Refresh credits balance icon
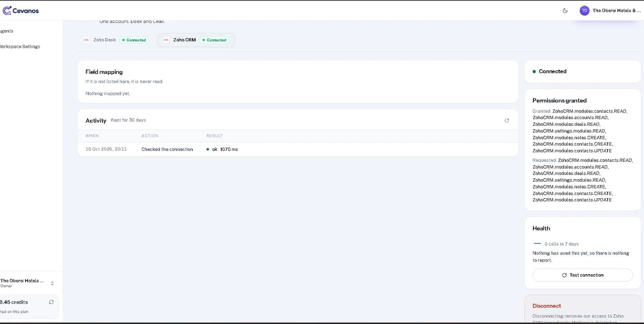This screenshot has height=324, width=644. pos(51,302)
